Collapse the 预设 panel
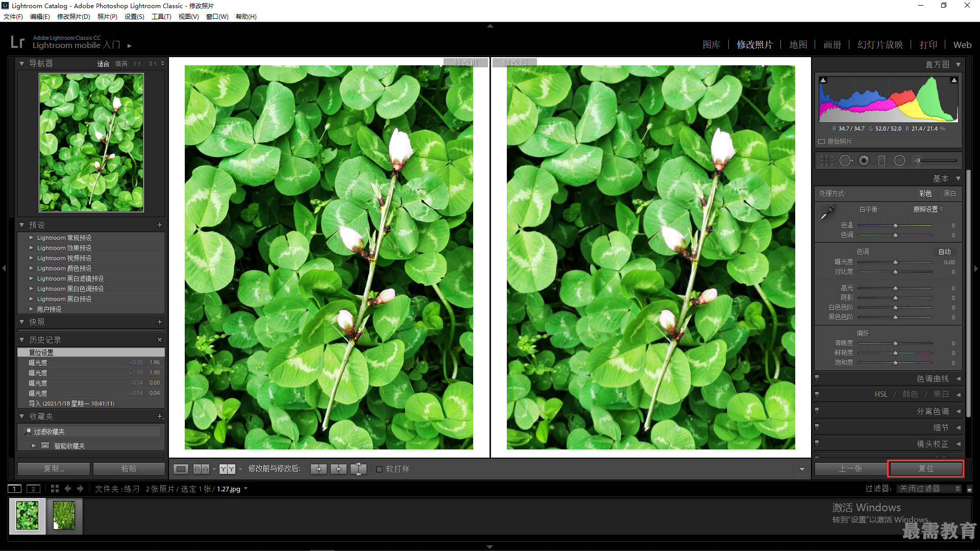This screenshot has width=980, height=551. pyautogui.click(x=21, y=225)
